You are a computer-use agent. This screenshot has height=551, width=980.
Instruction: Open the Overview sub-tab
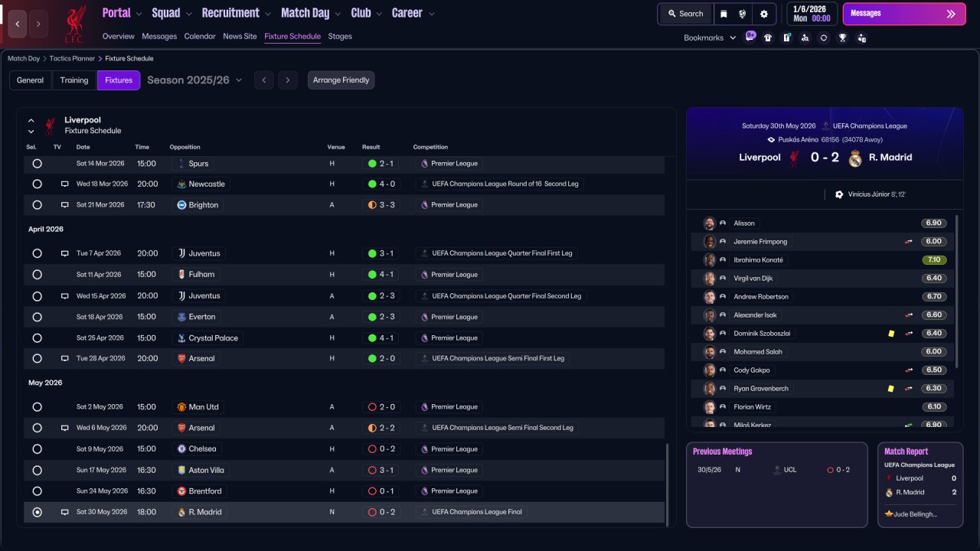(118, 37)
